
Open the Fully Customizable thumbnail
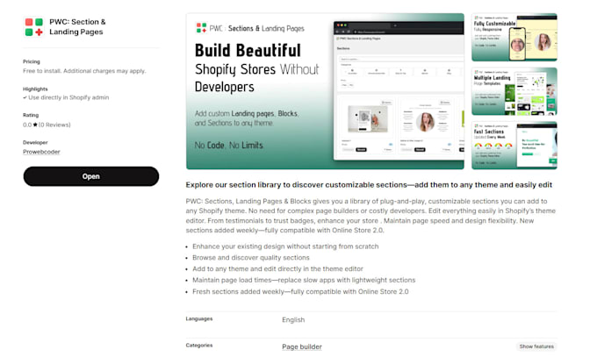coord(514,37)
